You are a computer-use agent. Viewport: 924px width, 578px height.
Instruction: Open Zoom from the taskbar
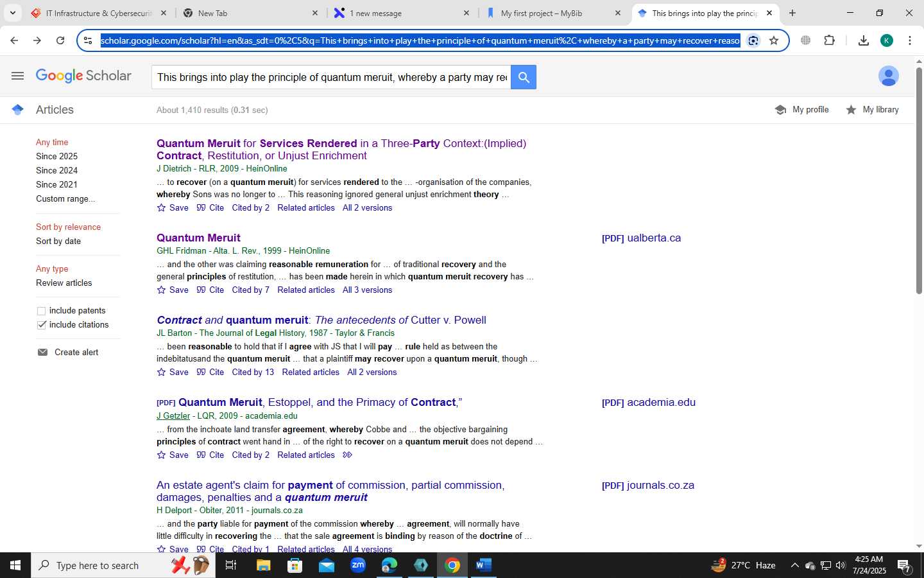pos(358,565)
